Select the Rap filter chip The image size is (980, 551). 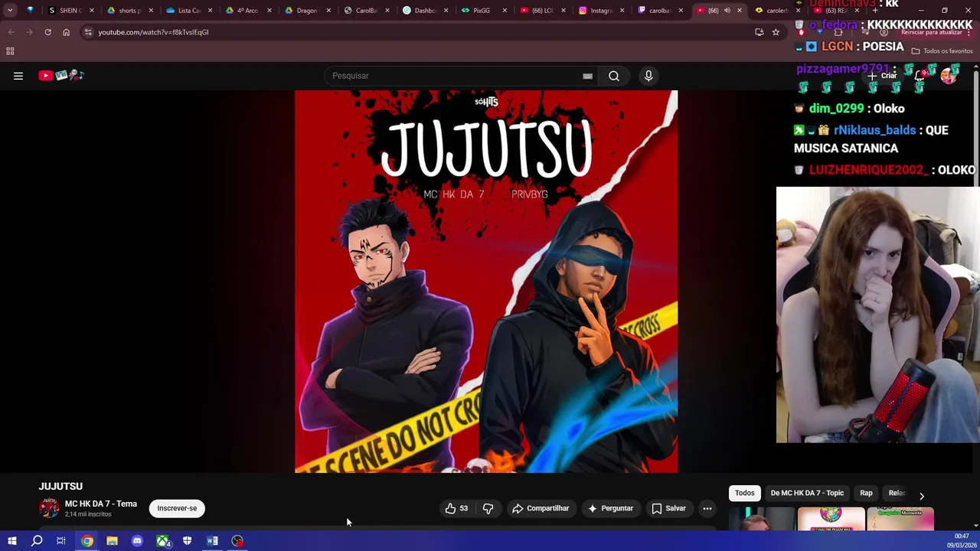coord(866,493)
